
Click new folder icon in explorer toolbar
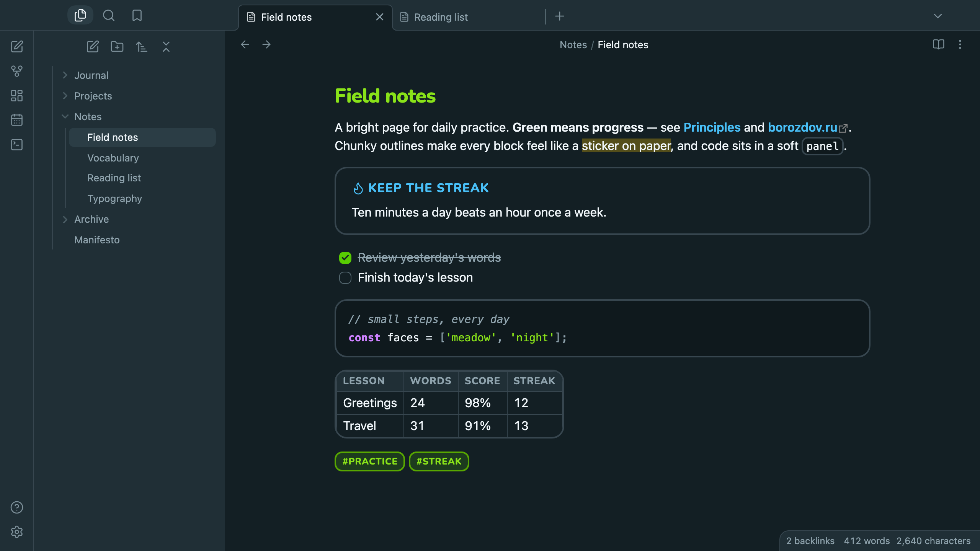tap(117, 47)
